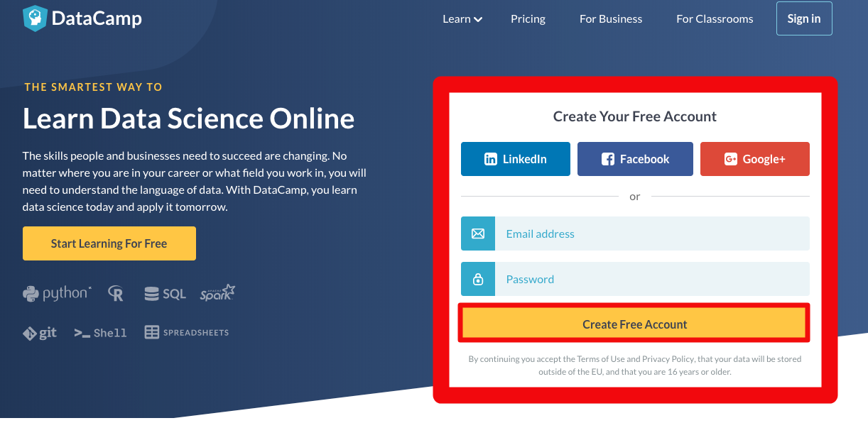Viewport: 868px width, 423px height.
Task: Sign up using the Facebook button
Action: [x=634, y=159]
